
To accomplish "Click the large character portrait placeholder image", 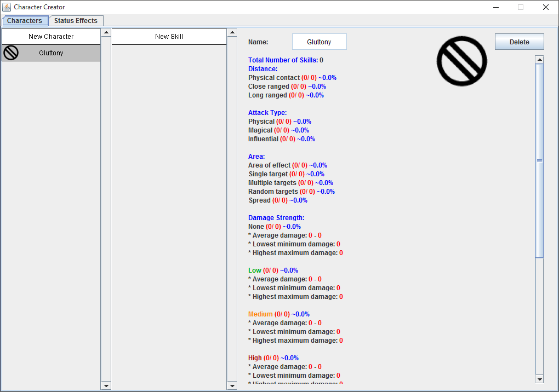I will coord(461,61).
